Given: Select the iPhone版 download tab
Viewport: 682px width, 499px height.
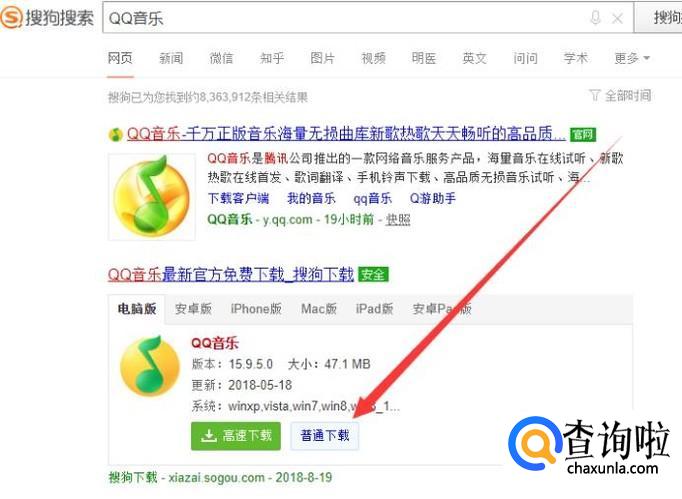Looking at the screenshot, I should [x=256, y=309].
